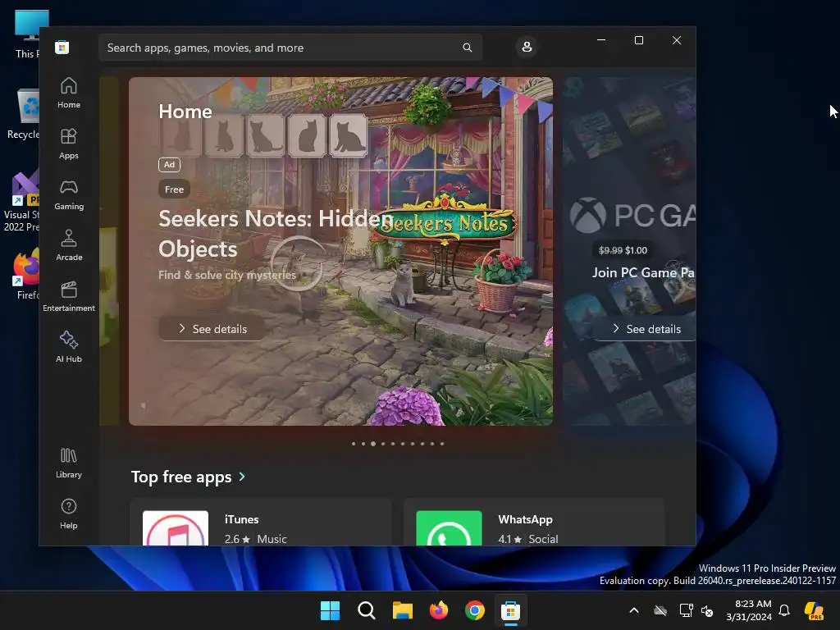Image resolution: width=840 pixels, height=630 pixels.
Task: Open the Library in the sidebar
Action: point(69,463)
